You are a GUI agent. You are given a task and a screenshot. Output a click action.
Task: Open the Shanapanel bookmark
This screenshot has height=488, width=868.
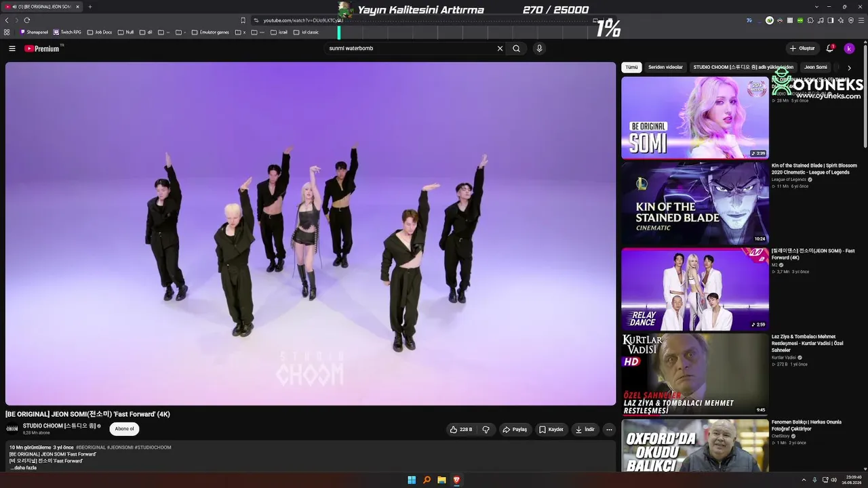coord(34,32)
